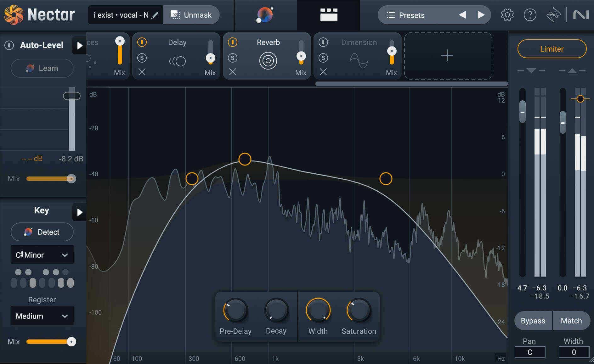This screenshot has width=594, height=364.
Task: Go to the previous preset arrow
Action: pos(462,15)
